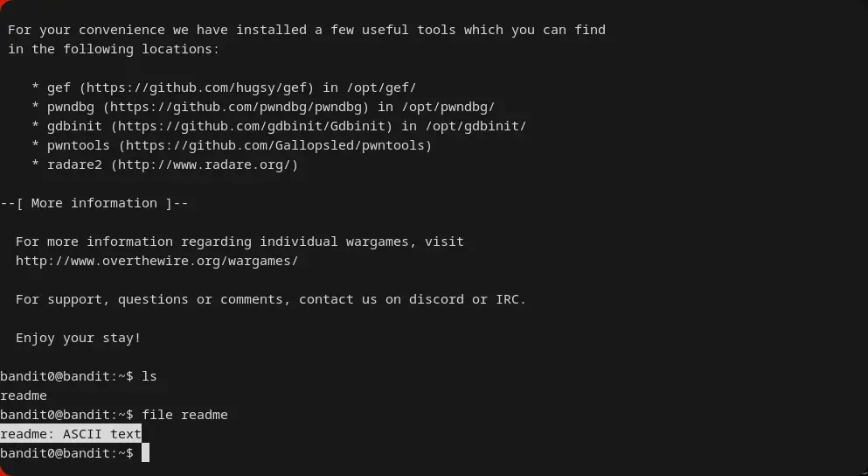Viewport: 868px width, 476px height.
Task: Click the "More information" section heading
Action: pyautogui.click(x=94, y=203)
